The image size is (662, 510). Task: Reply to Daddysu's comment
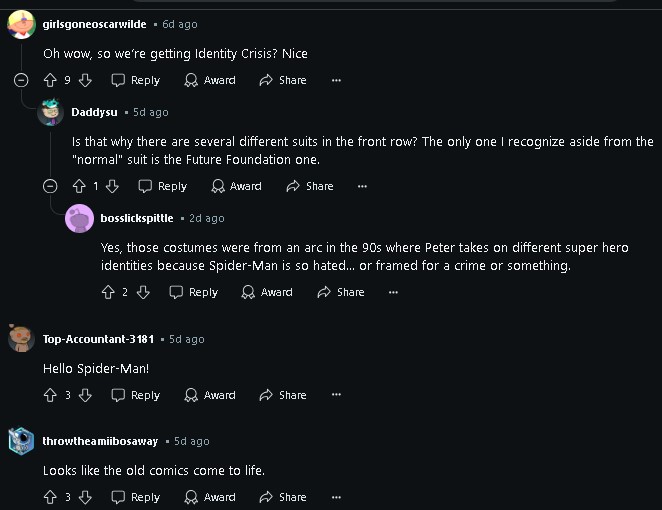163,186
